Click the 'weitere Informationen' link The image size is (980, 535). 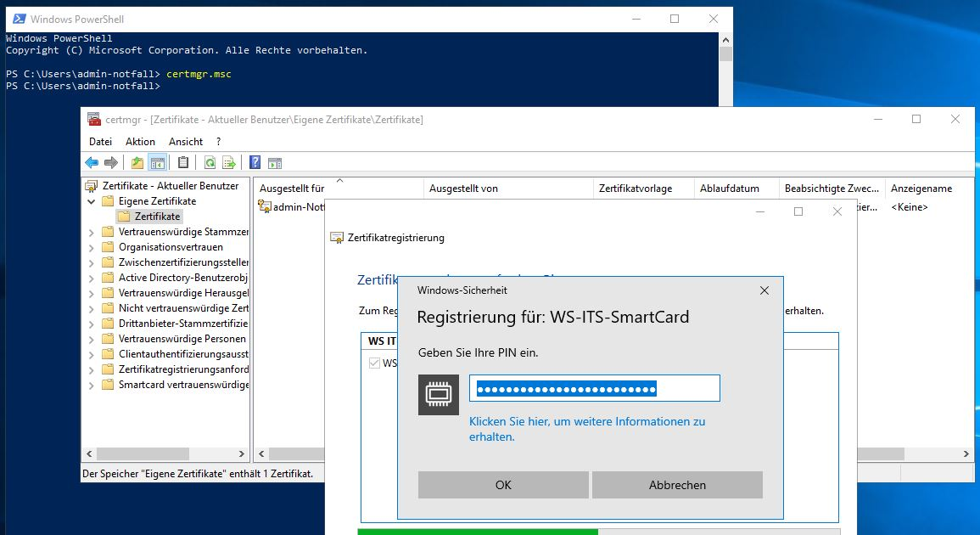click(587, 429)
